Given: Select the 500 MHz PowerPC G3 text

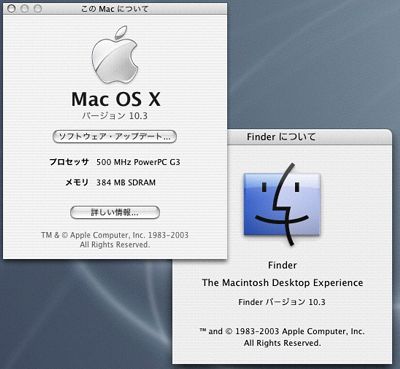Looking at the screenshot, I should 138,162.
